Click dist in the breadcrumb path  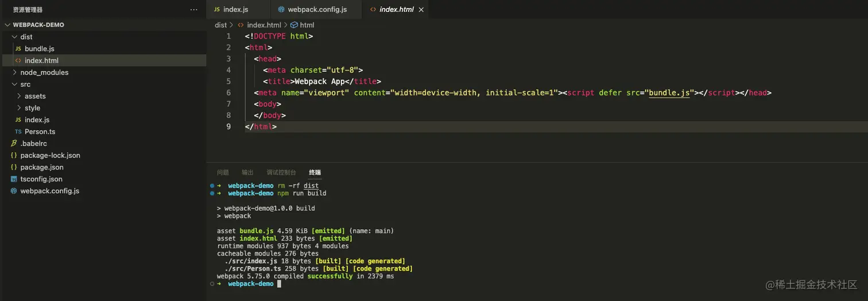(x=221, y=25)
